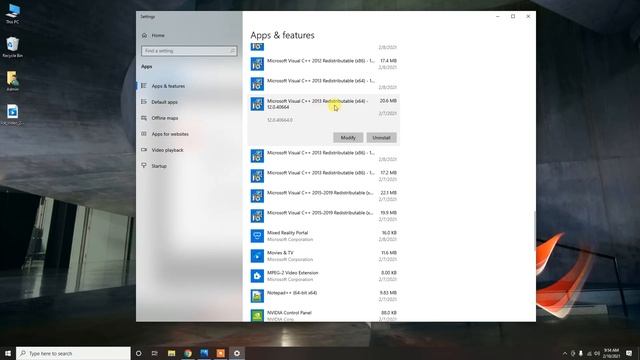Click the orange app icon on taskbar

[220, 353]
